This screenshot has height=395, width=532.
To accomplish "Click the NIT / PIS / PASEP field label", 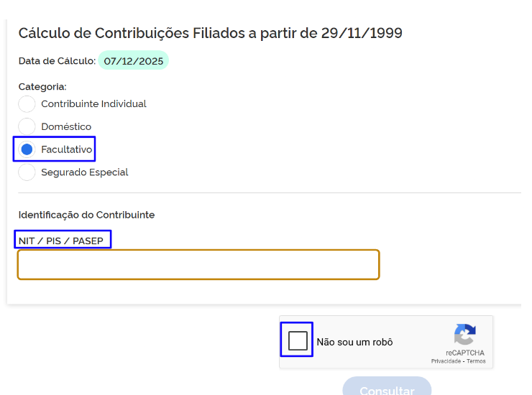I will coord(61,241).
